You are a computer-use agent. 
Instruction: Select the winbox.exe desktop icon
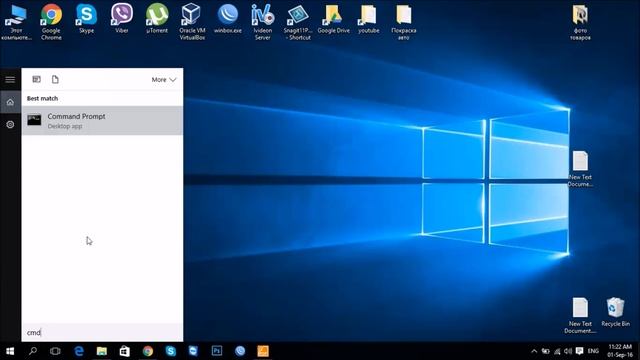point(228,19)
